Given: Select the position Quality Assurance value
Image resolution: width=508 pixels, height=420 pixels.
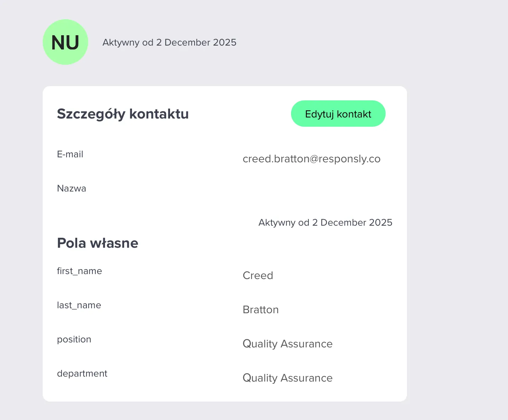Looking at the screenshot, I should 287,344.
